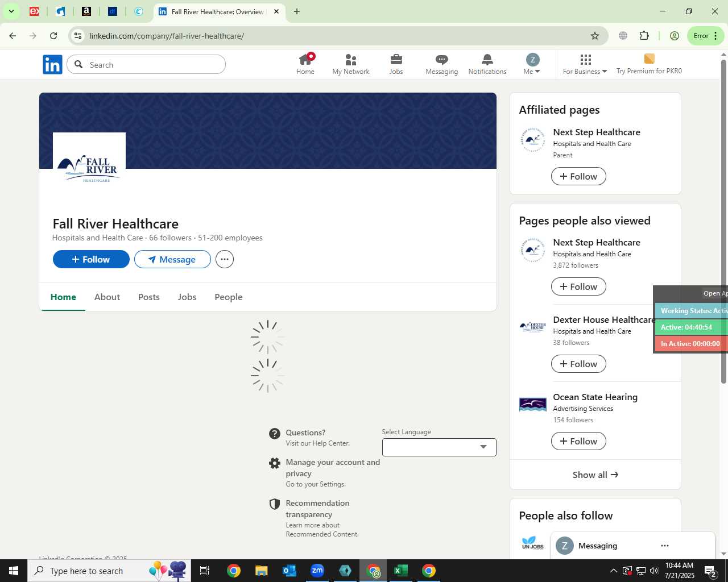Open Next Step Healthcare in Affiliated pages

597,132
